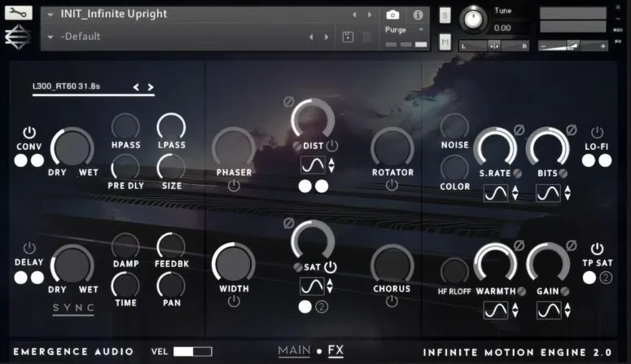Viewport: 631px width, 364px height.
Task: Click the Solo S button
Action: point(445,15)
